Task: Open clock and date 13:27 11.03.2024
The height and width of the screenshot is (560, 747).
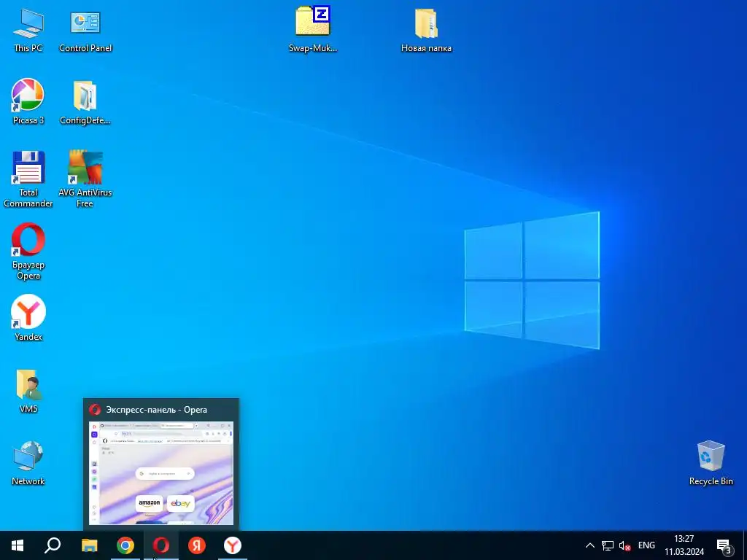Action: point(684,545)
